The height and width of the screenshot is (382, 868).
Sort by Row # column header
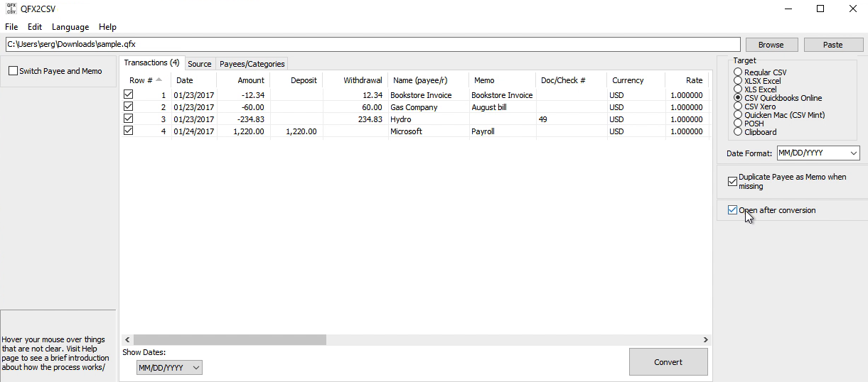point(146,80)
